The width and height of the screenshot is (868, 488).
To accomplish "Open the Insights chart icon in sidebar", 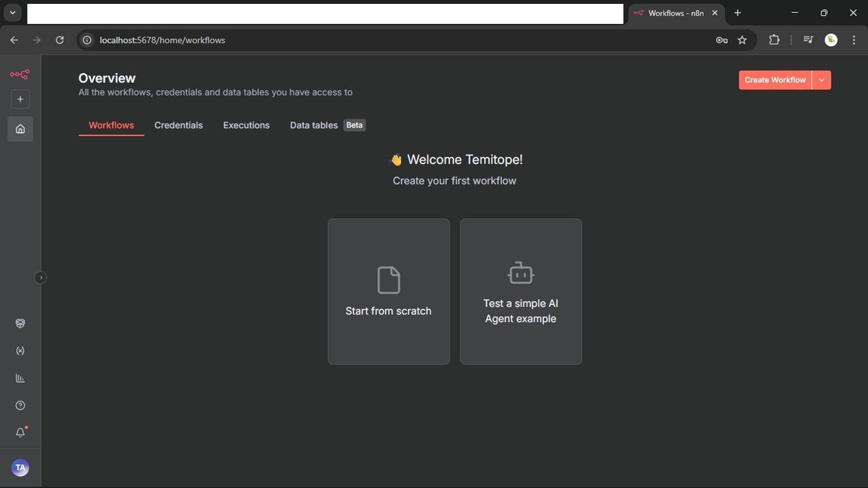I will 20,378.
